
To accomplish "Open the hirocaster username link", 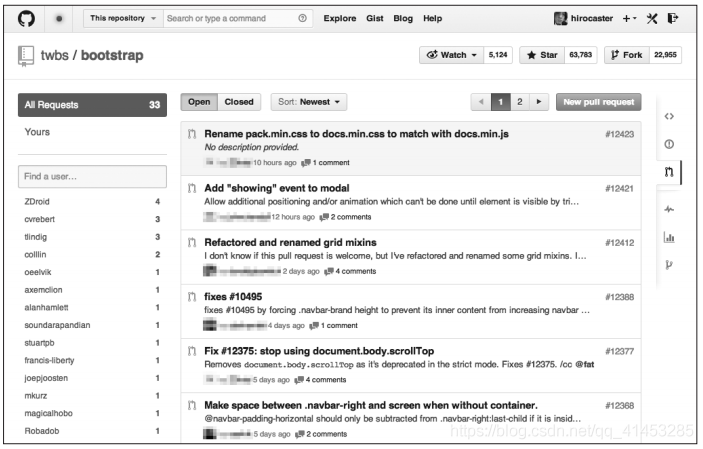I will 592,18.
